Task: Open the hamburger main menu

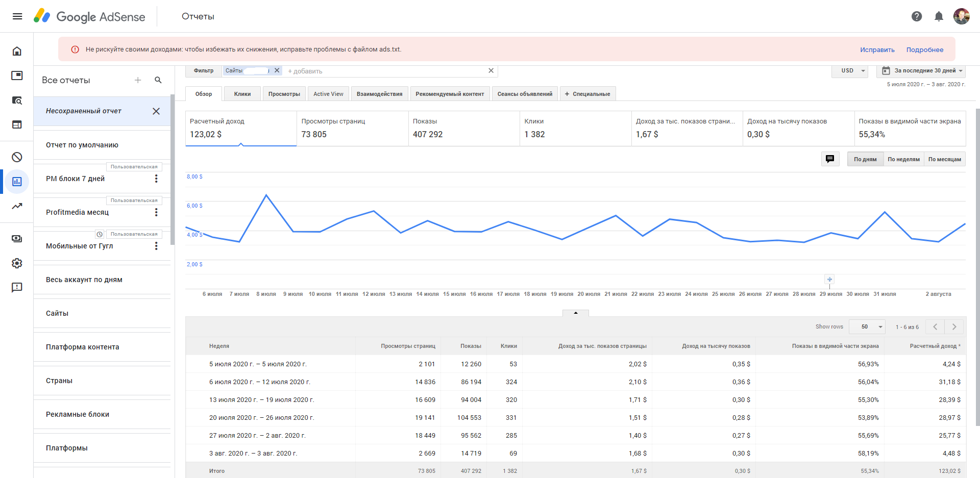Action: [x=17, y=16]
